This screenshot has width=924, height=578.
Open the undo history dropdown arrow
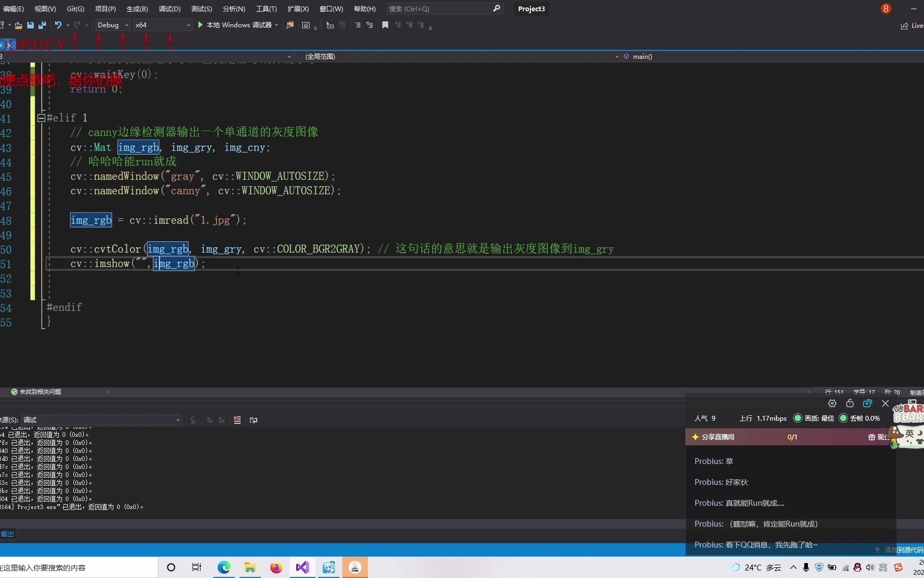67,25
